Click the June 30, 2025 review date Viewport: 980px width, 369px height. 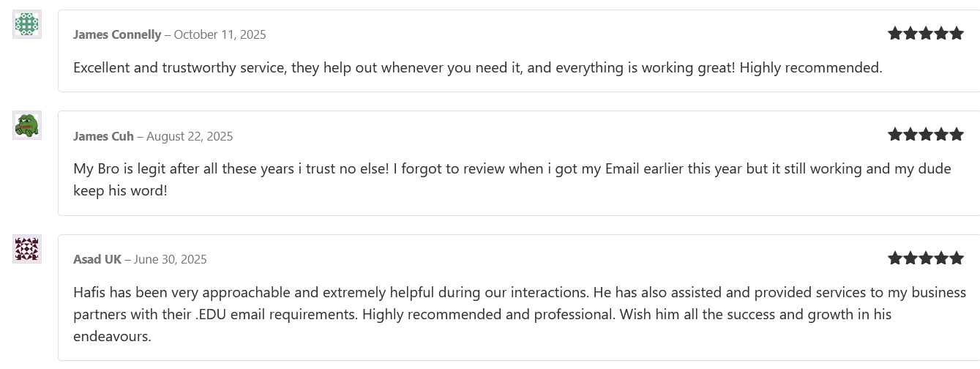pos(171,259)
